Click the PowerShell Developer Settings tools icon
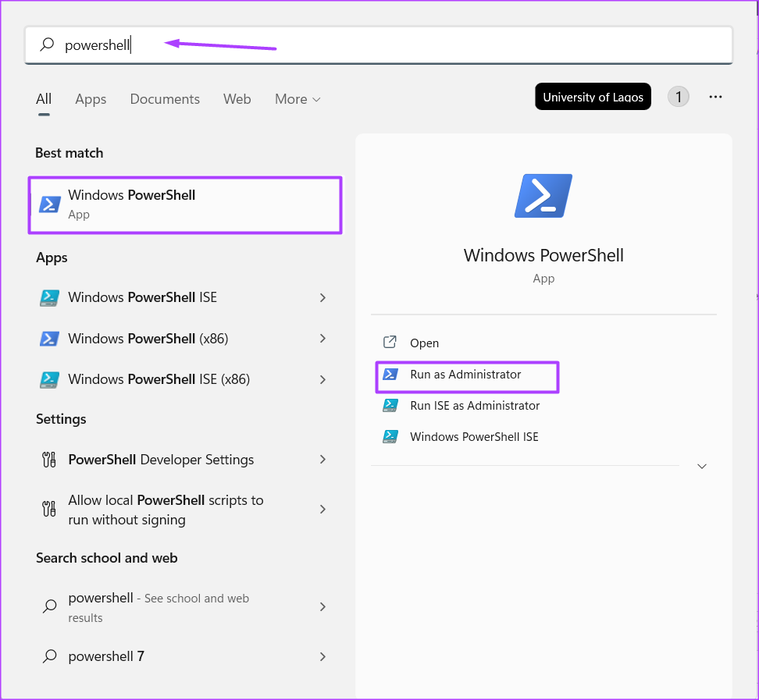 (x=49, y=460)
